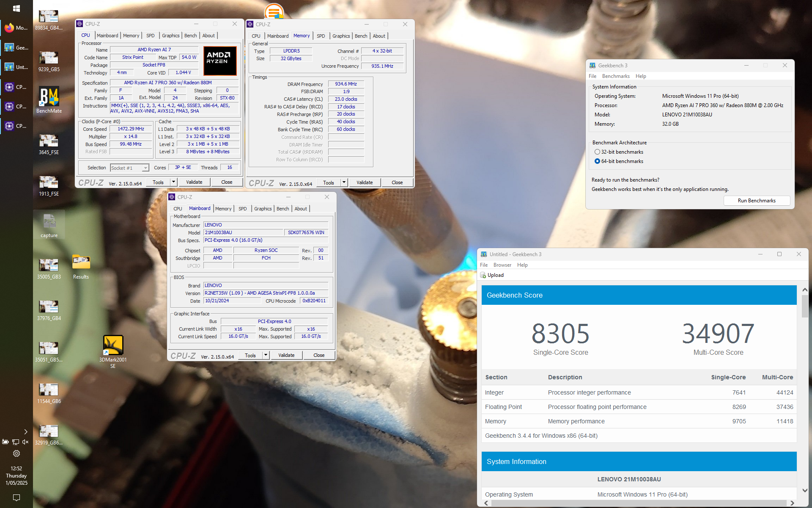Click the Geekbench results vertical scrollbar
The width and height of the screenshot is (812, 508).
[x=804, y=306]
